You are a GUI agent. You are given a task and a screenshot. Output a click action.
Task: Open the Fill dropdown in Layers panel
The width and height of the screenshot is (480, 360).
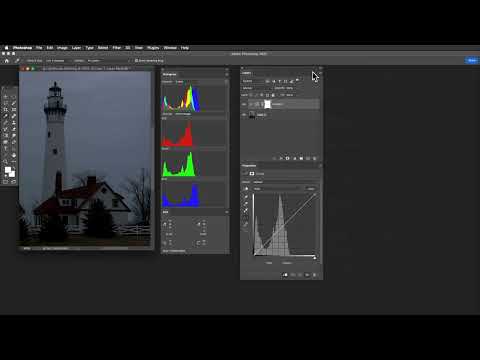(x=289, y=95)
